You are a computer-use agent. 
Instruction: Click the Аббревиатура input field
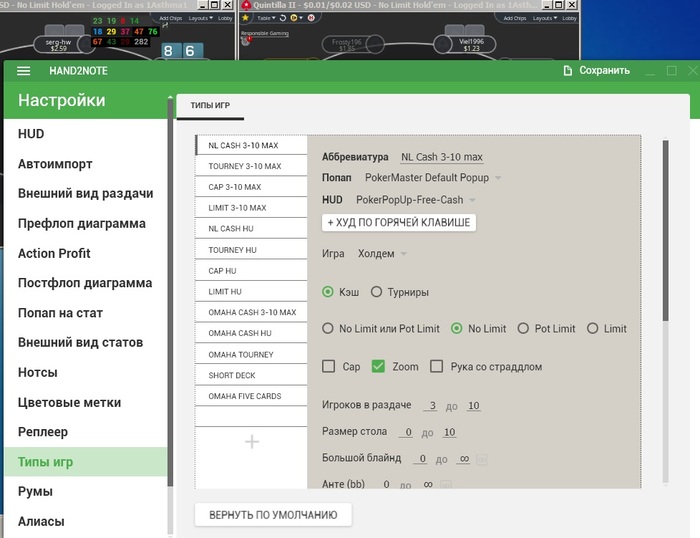click(442, 157)
